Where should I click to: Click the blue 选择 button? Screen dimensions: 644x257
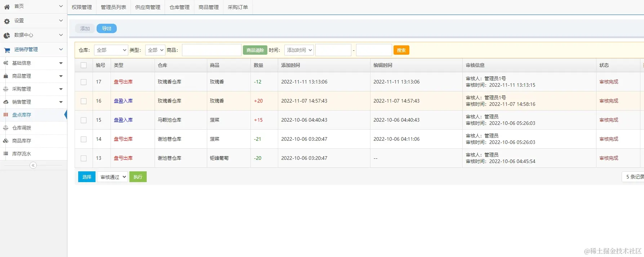pos(87,177)
